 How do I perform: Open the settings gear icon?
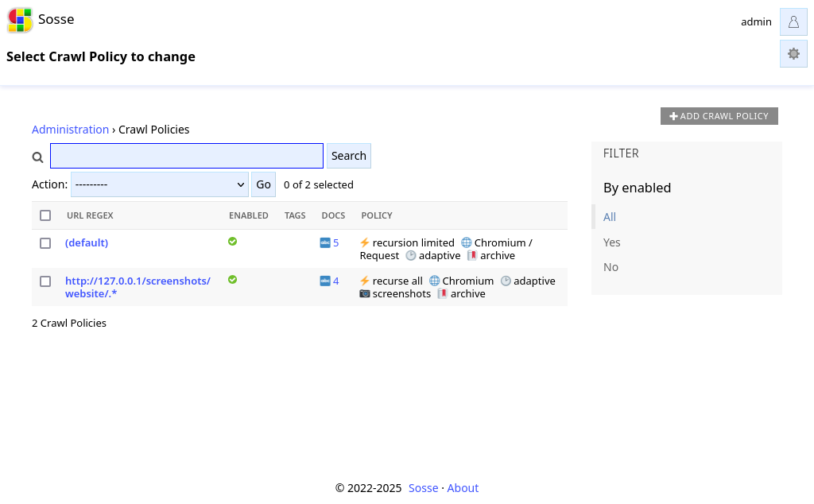coord(793,53)
